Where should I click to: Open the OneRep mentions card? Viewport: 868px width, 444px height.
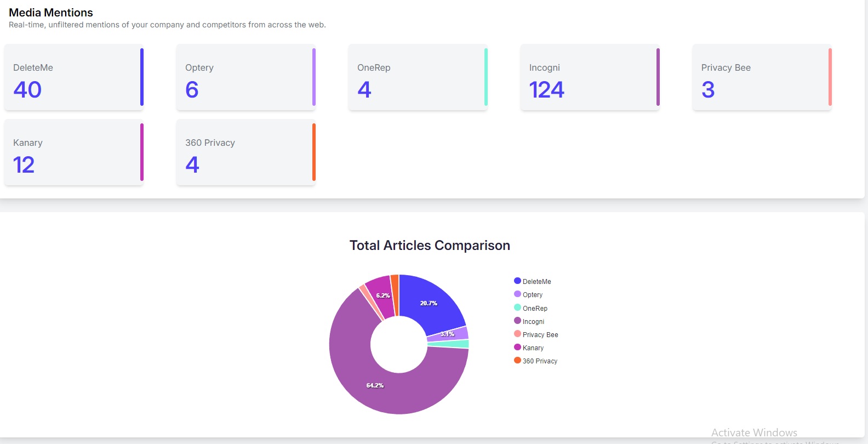[x=418, y=77]
